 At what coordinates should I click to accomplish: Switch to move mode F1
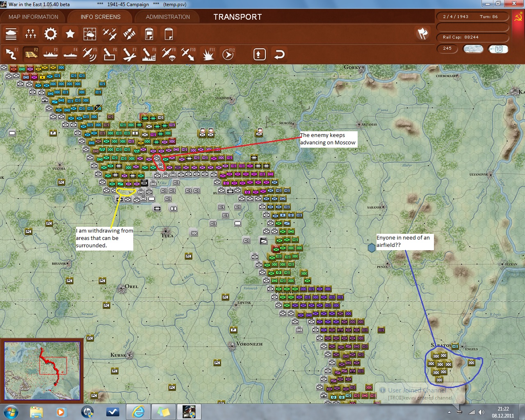click(11, 54)
